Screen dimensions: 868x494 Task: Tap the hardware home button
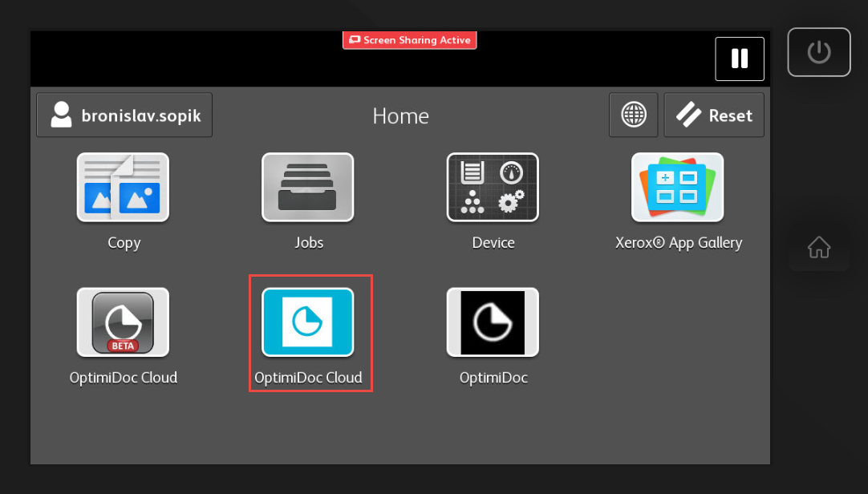(x=819, y=247)
